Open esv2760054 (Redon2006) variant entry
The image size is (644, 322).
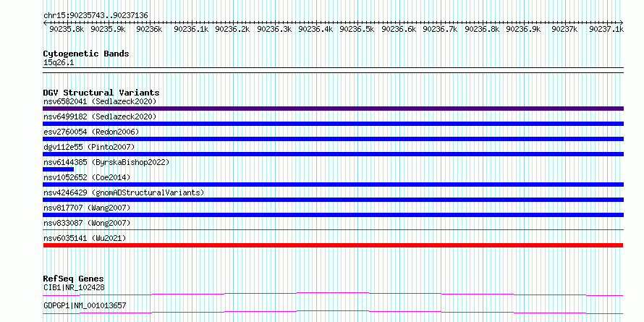(91, 132)
